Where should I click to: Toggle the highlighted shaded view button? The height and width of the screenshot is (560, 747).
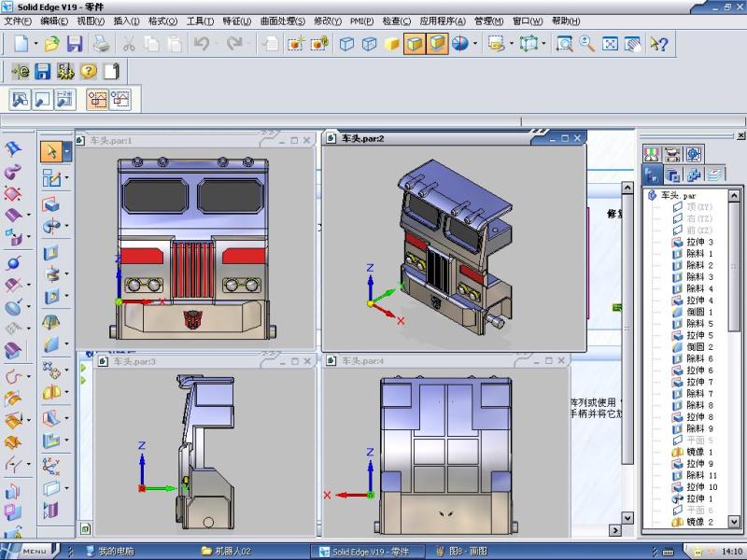437,44
